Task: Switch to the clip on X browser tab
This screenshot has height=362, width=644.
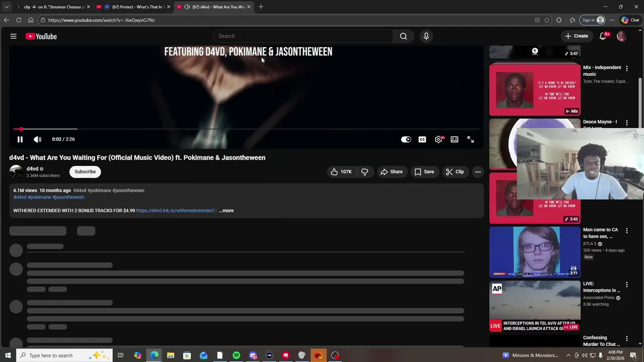Action: point(53,7)
